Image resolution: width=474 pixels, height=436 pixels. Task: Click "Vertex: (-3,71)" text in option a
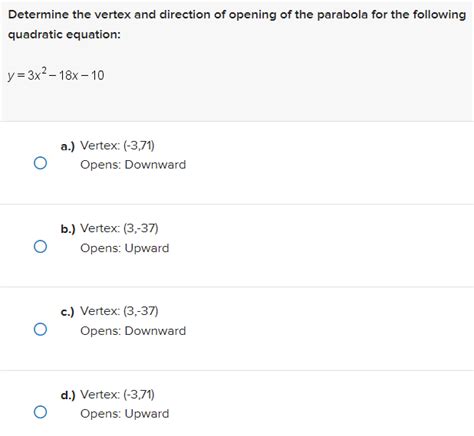pos(117,146)
